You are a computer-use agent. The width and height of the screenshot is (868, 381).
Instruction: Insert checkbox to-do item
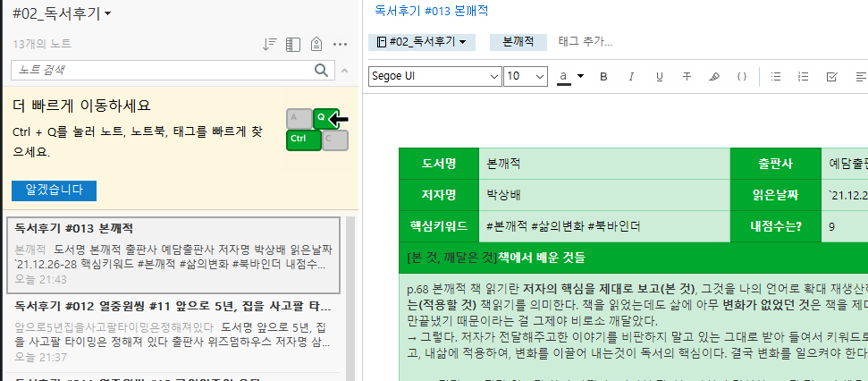coord(831,76)
